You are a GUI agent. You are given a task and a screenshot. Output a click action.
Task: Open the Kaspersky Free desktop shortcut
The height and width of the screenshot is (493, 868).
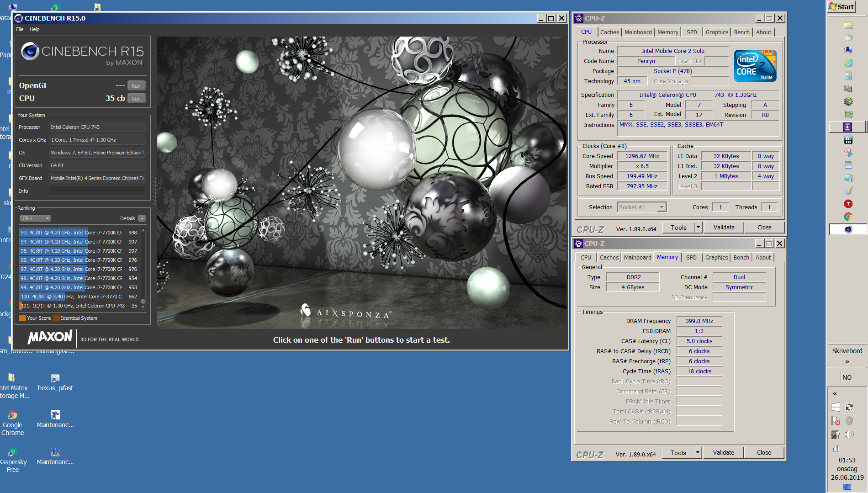click(13, 460)
